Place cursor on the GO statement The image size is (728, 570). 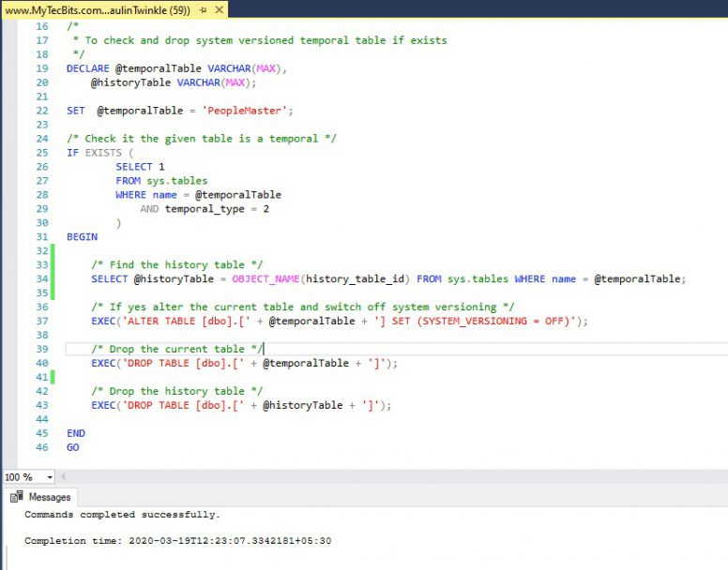(x=73, y=447)
